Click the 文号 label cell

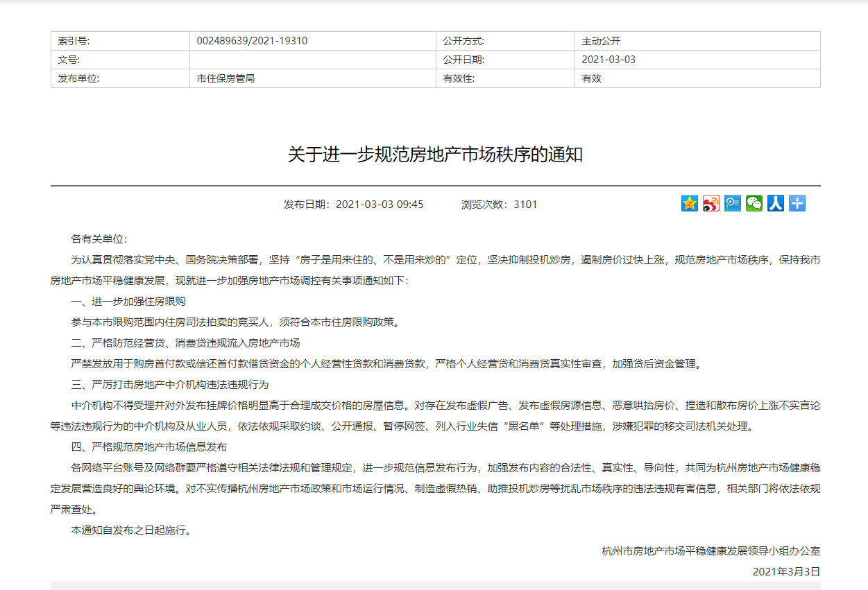click(x=120, y=60)
